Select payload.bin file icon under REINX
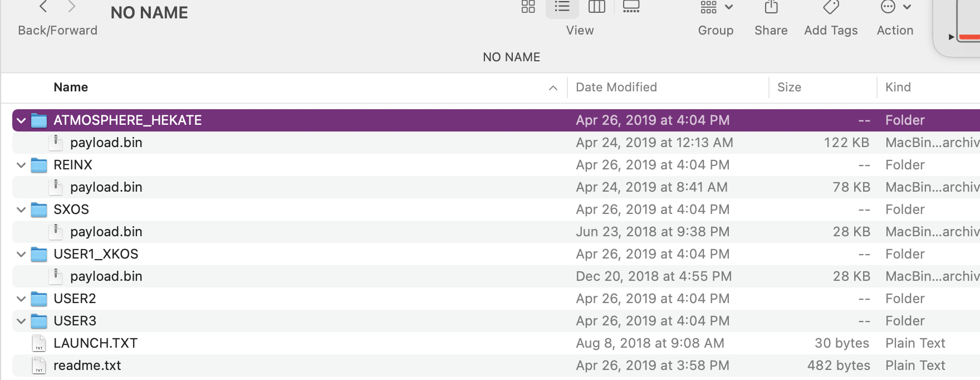 [x=56, y=187]
